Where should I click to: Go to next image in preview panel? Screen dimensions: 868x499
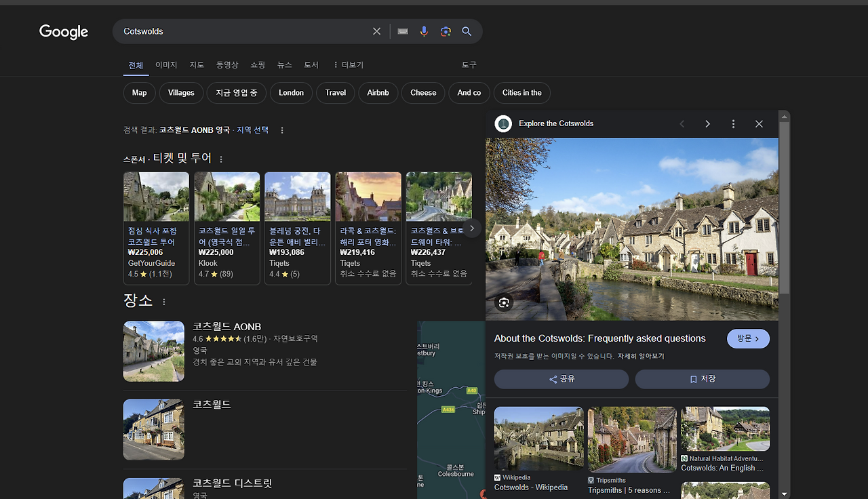[707, 124]
